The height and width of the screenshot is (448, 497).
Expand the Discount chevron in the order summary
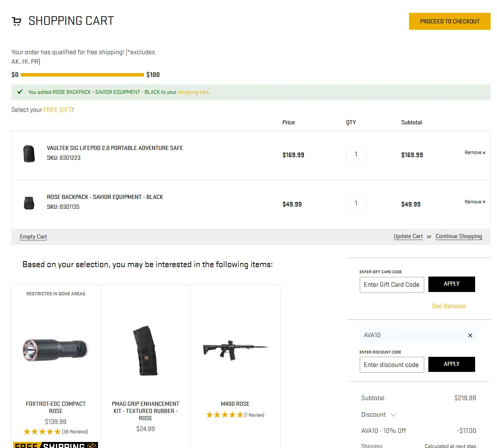tap(393, 415)
